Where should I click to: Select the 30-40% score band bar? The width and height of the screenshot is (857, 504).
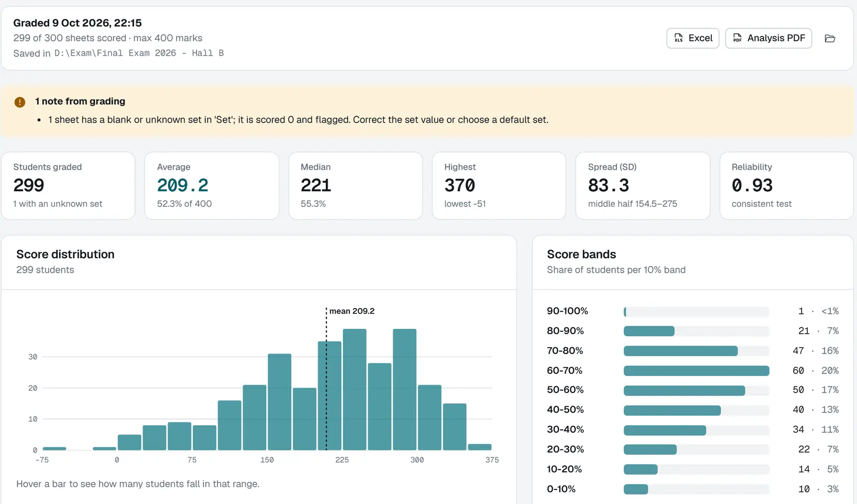point(696,430)
